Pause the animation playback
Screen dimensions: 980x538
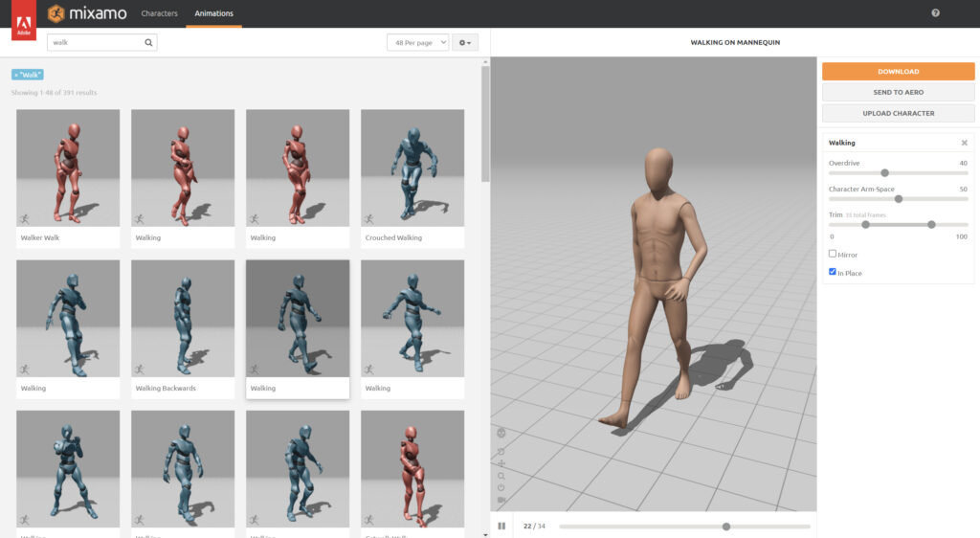501,526
